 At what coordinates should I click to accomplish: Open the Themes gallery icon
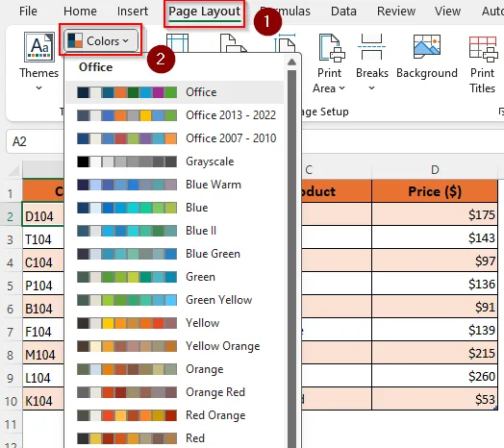[39, 47]
